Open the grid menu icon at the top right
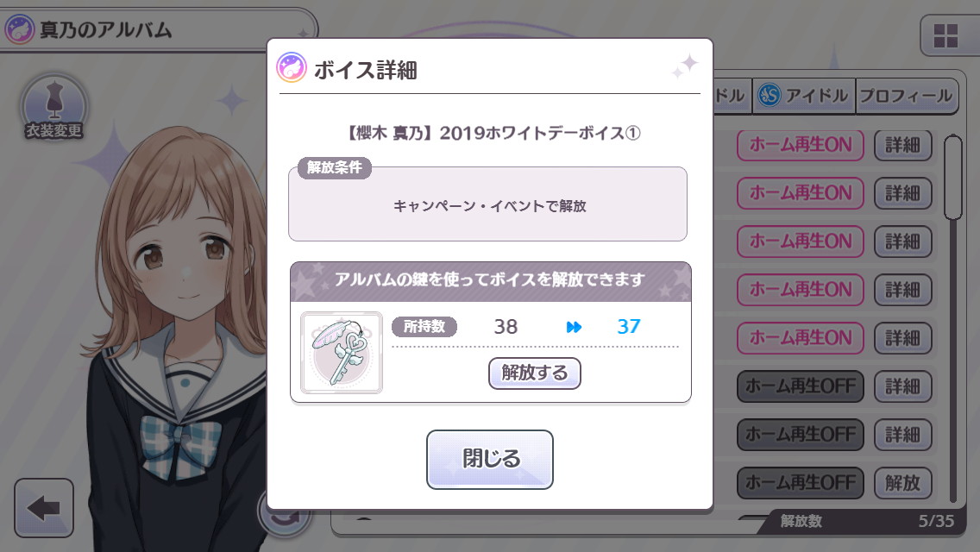The width and height of the screenshot is (980, 552). click(945, 35)
